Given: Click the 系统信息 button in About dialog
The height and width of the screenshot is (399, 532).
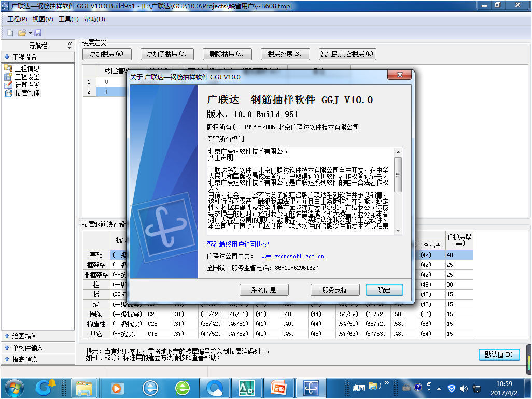Looking at the screenshot, I should [264, 290].
